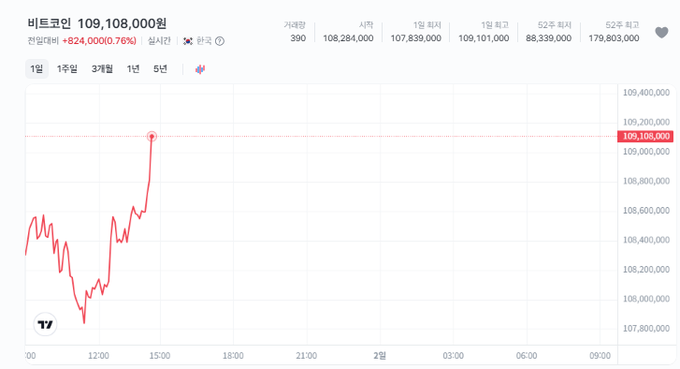This screenshot has width=680, height=369.
Task: Click the current price marker dot on chart
Action: (152, 137)
